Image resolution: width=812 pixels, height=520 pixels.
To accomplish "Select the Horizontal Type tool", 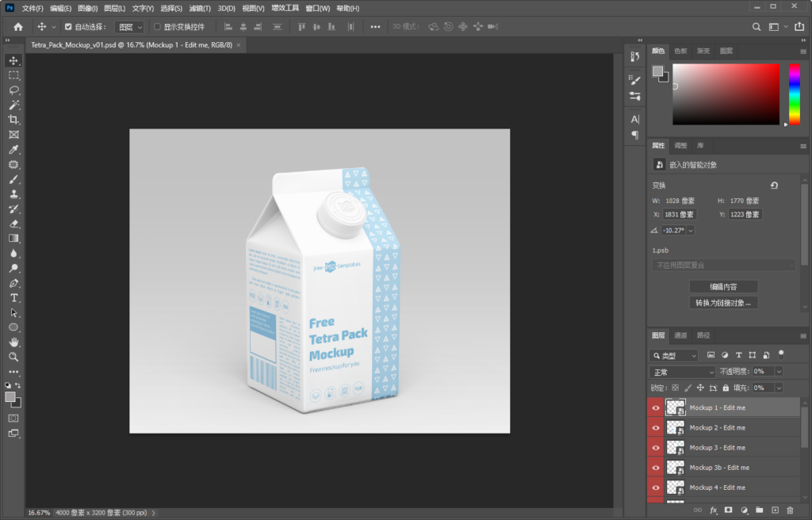I will coord(13,298).
